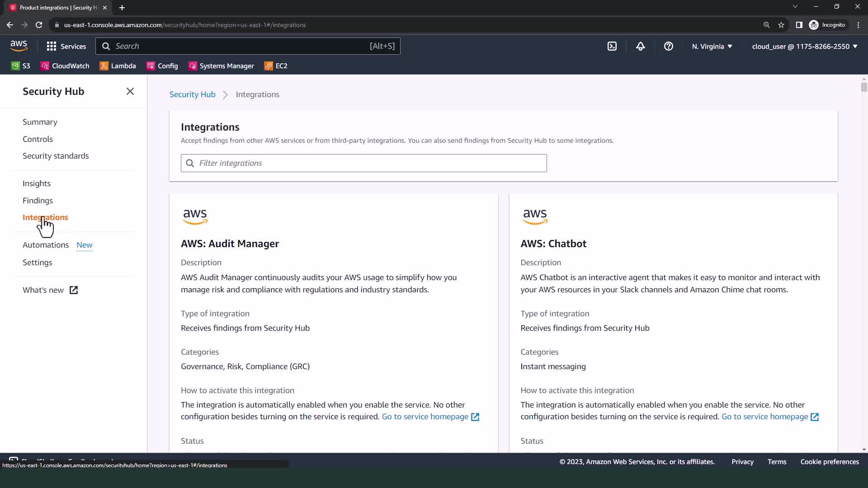Bookmark this page with star icon
The image size is (868, 488).
point(781,25)
